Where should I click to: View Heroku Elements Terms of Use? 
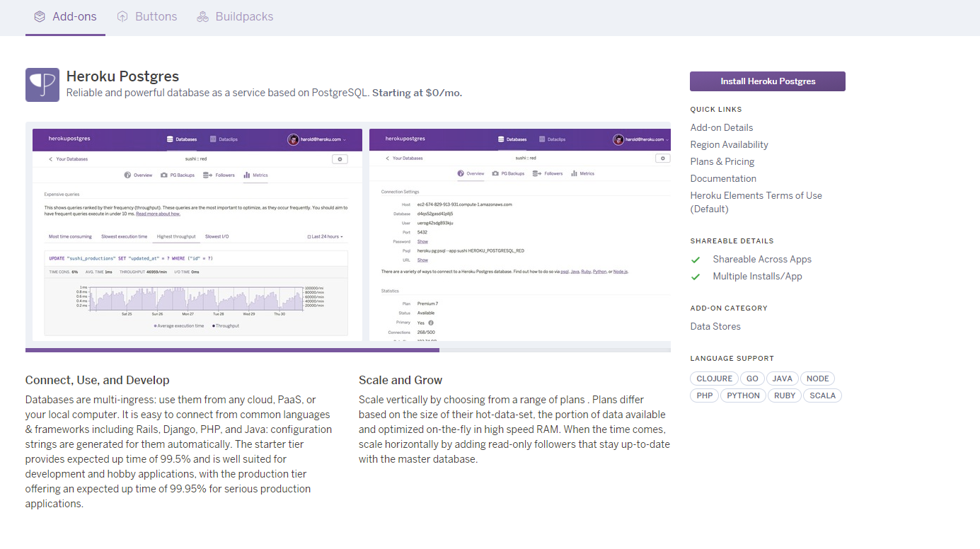tap(756, 195)
